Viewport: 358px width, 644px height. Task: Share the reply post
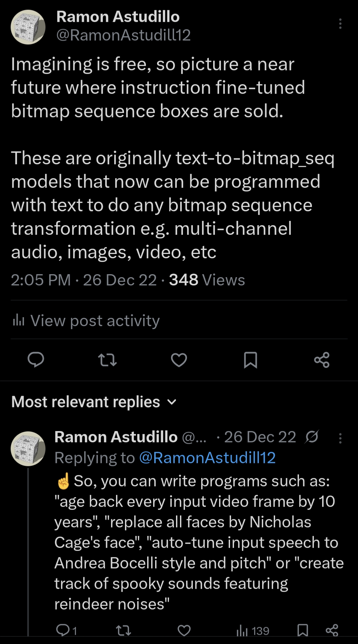tap(332, 630)
